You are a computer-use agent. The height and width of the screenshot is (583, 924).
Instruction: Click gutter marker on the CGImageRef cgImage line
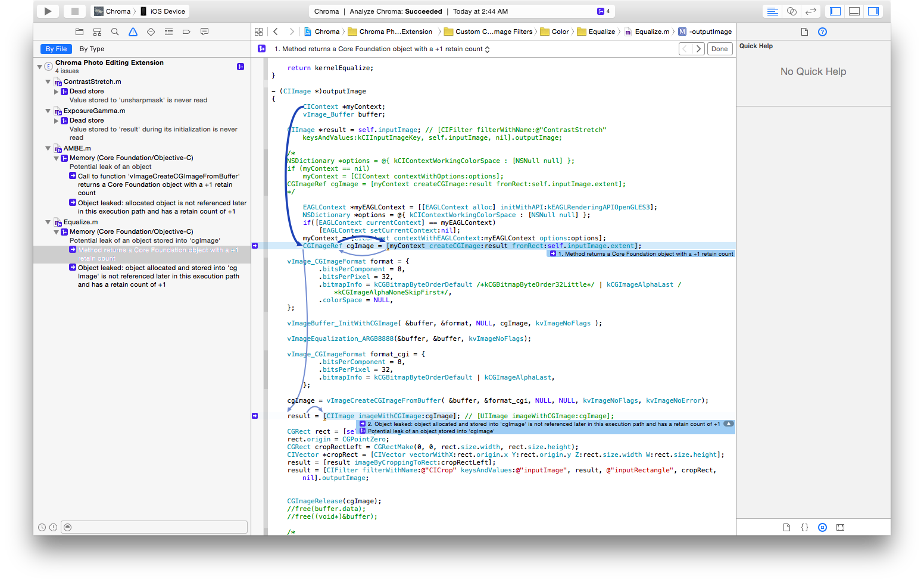click(x=255, y=246)
